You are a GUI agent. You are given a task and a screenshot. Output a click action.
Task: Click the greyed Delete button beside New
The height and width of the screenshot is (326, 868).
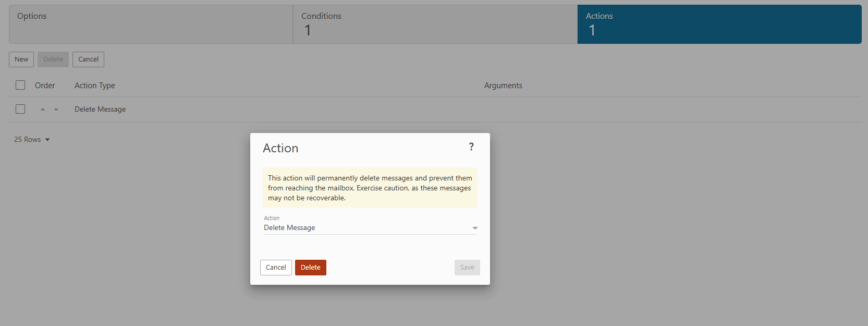click(x=53, y=59)
